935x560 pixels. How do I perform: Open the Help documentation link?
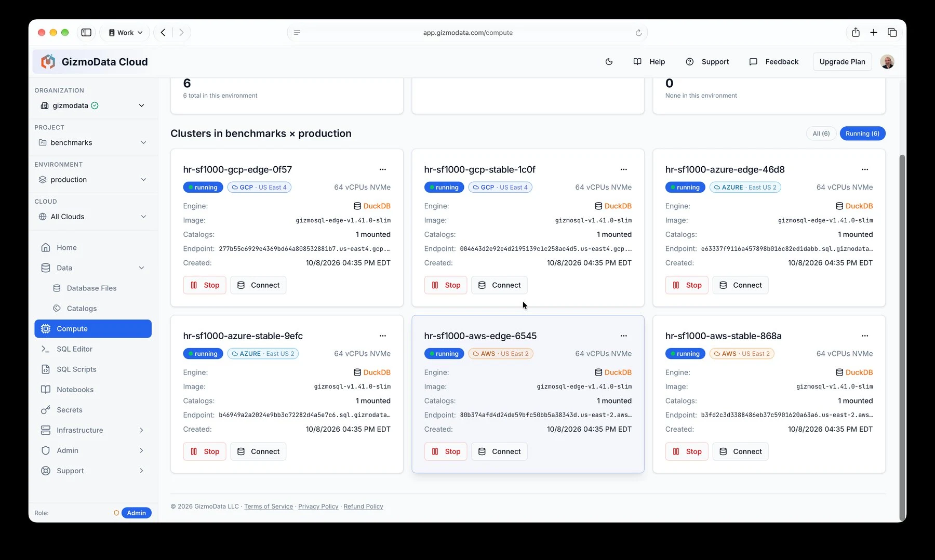click(x=649, y=62)
